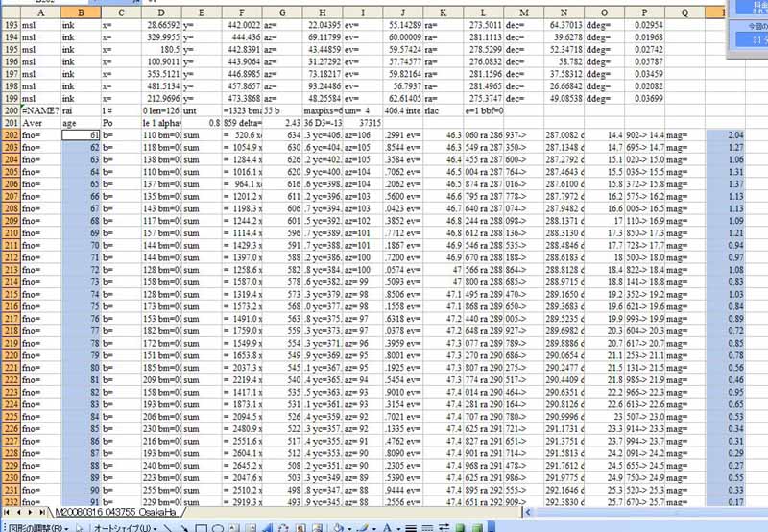Select the Rectangle drawing tool

point(202,528)
